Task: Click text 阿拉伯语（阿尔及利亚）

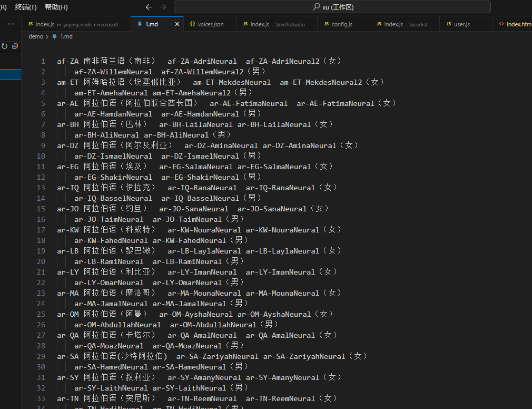Action: tap(128, 145)
